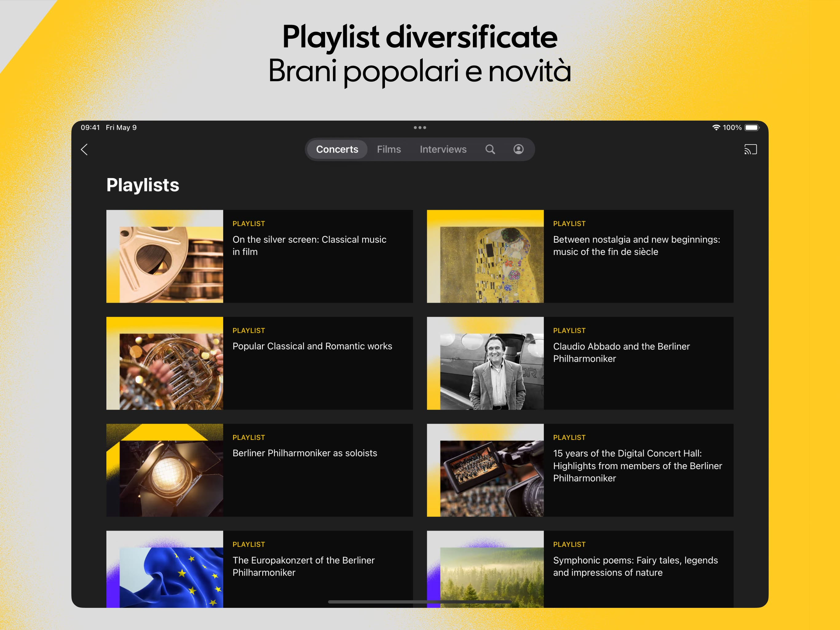Open the film reel playlist thumbnail

pyautogui.click(x=165, y=257)
